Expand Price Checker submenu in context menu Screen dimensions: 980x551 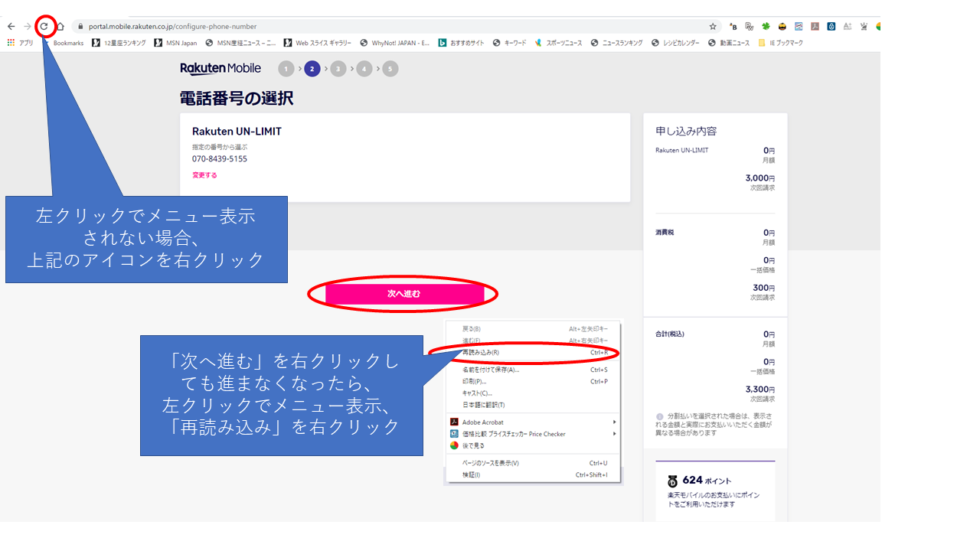click(534, 434)
